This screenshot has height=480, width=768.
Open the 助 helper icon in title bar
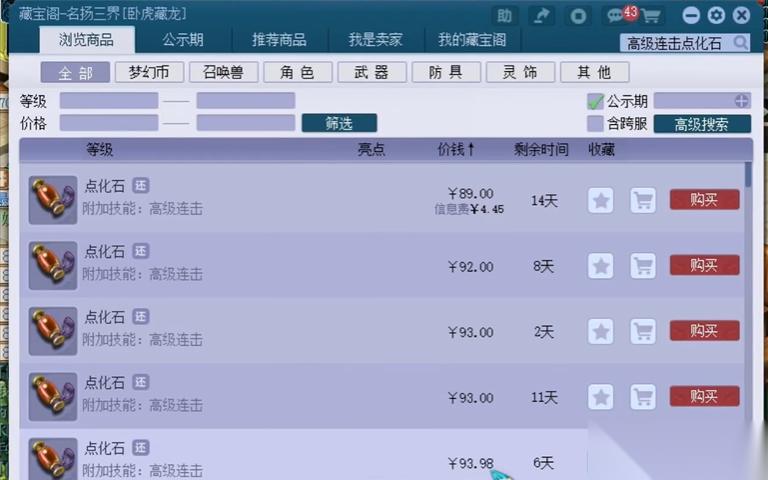[x=504, y=16]
